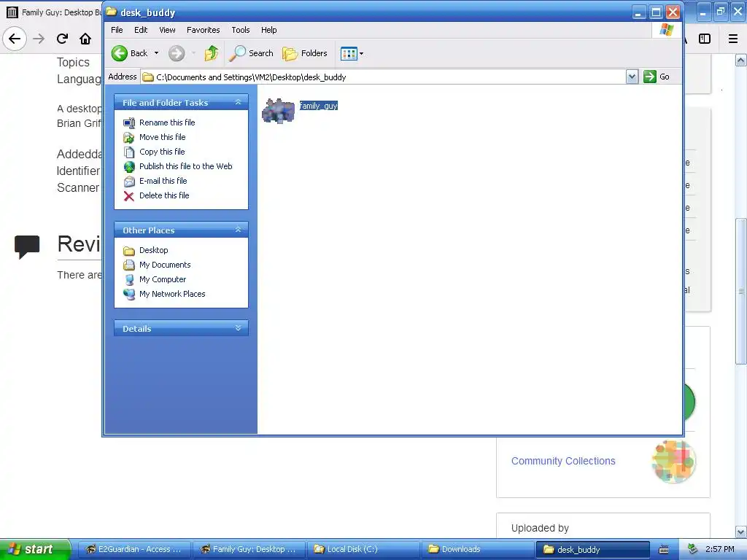Open My Network Places link

point(172,295)
